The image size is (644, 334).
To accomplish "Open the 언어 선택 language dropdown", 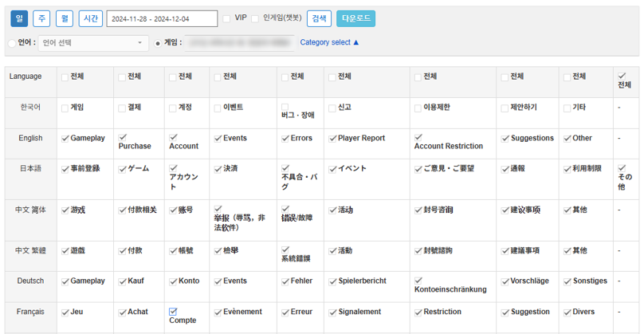I will 93,43.
